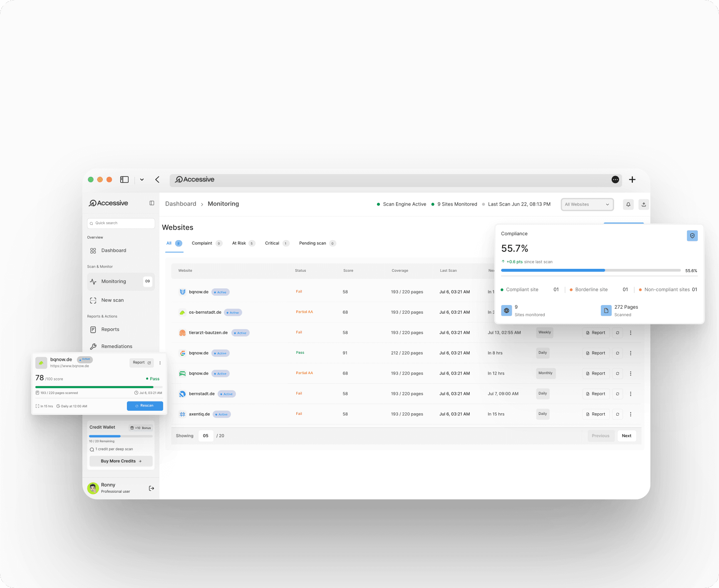Rescan tierarzt-bautzen.de with refresh icon

(617, 332)
